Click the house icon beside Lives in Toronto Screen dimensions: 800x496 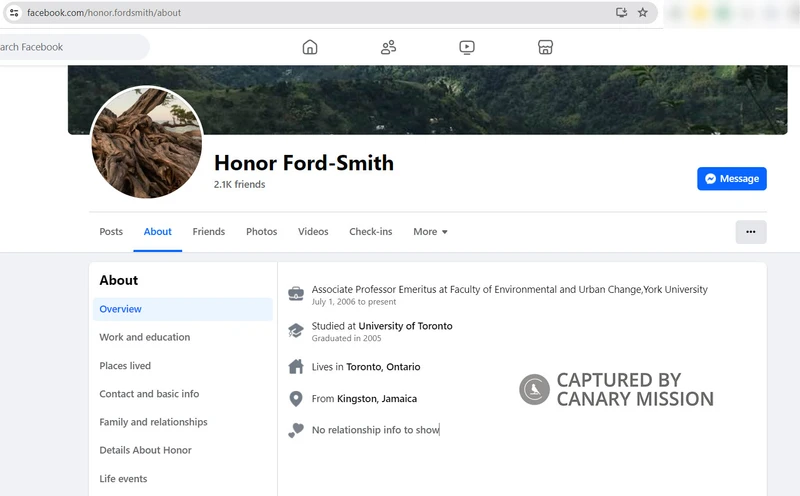pyautogui.click(x=296, y=366)
